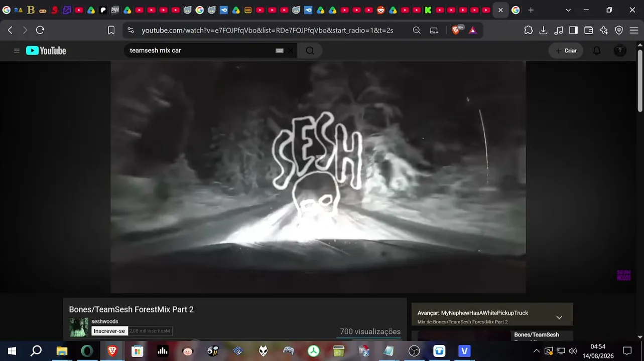The width and height of the screenshot is (644, 361).
Task: Open the Brave browser taskbar icon
Action: pyautogui.click(x=112, y=351)
